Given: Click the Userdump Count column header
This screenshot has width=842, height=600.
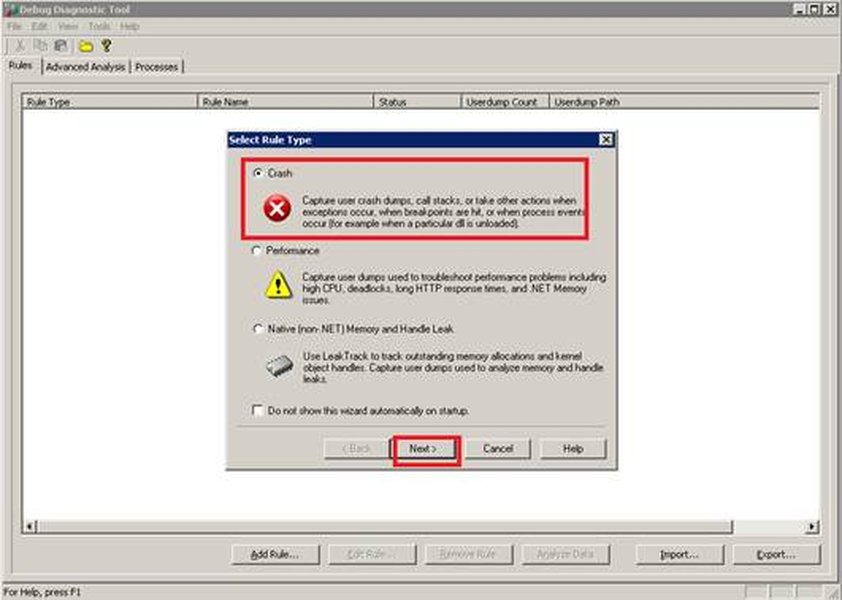Looking at the screenshot, I should [x=505, y=102].
